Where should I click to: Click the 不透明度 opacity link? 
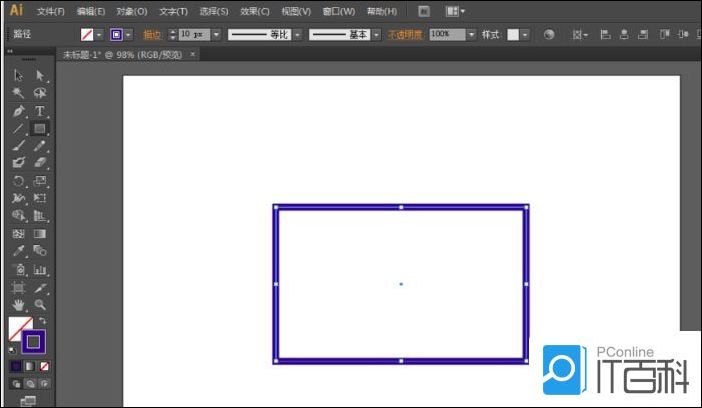pyautogui.click(x=405, y=34)
